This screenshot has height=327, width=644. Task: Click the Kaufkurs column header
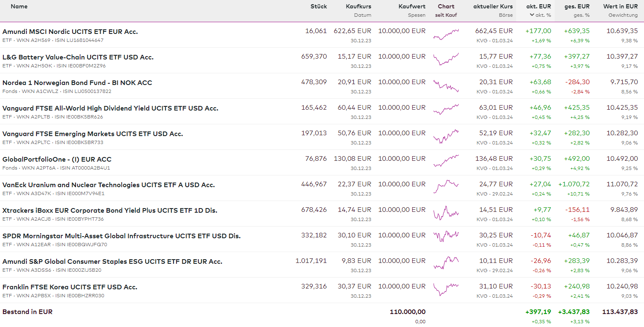pyautogui.click(x=358, y=6)
